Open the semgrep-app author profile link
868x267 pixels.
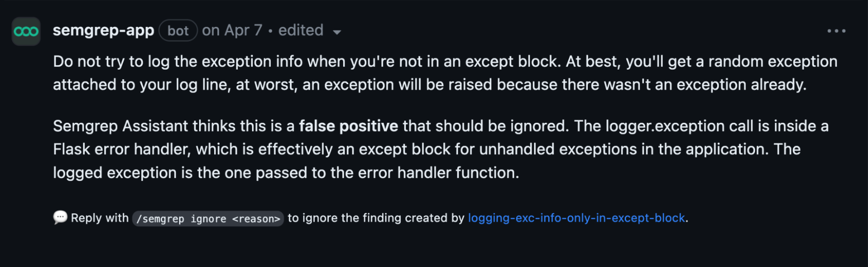click(x=103, y=30)
